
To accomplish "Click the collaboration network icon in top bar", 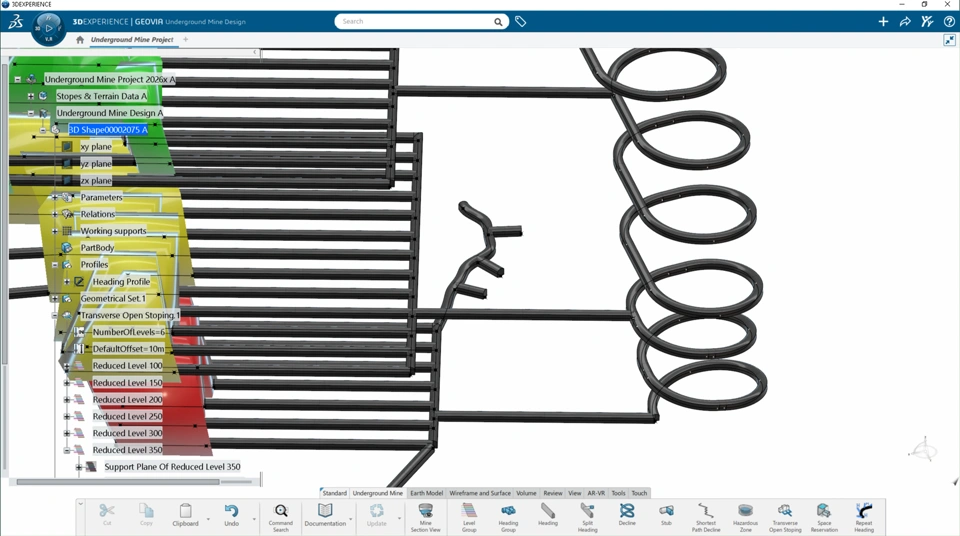I will tap(927, 21).
